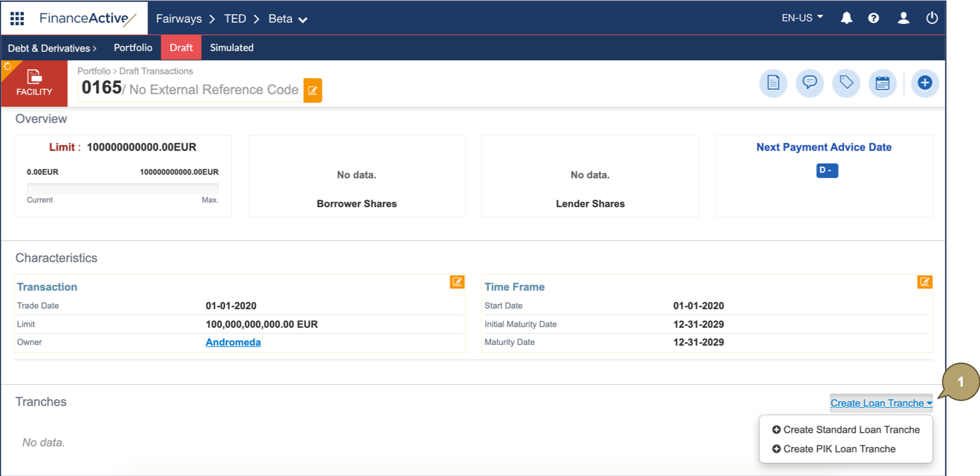Click Next Payment Advice Date heading
Screen dimensions: 980x476
point(824,147)
